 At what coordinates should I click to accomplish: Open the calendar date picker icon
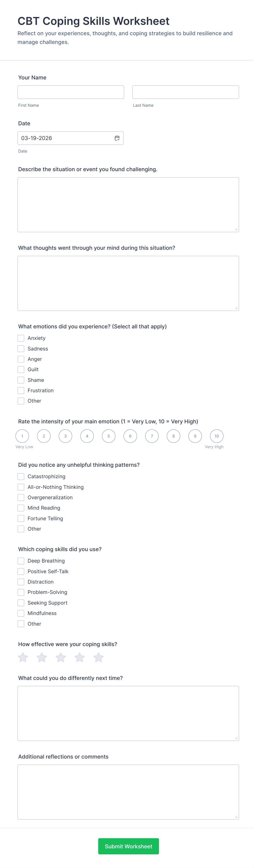point(117,138)
